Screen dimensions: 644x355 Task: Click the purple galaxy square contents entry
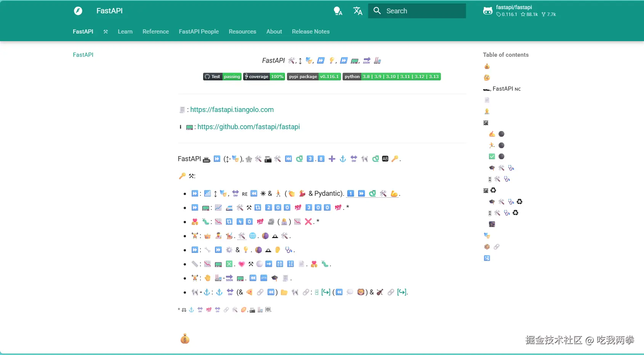click(492, 224)
